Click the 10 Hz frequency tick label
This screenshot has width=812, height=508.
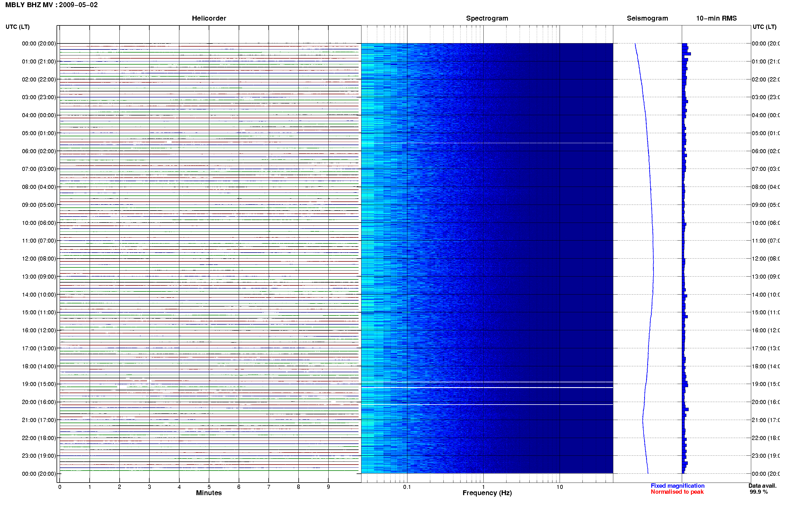560,487
